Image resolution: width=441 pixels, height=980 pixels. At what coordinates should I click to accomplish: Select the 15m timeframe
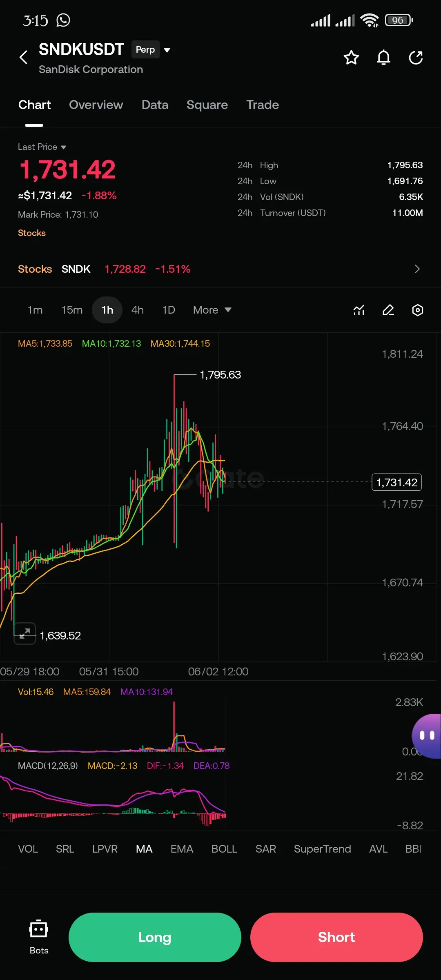pos(72,310)
